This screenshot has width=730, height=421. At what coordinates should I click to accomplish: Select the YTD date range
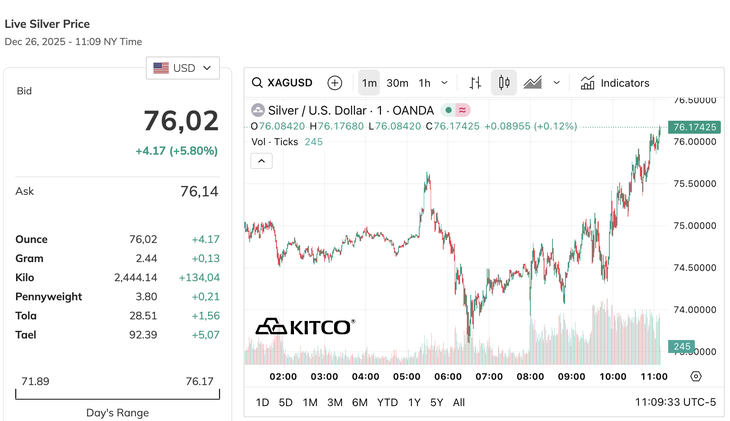(387, 402)
